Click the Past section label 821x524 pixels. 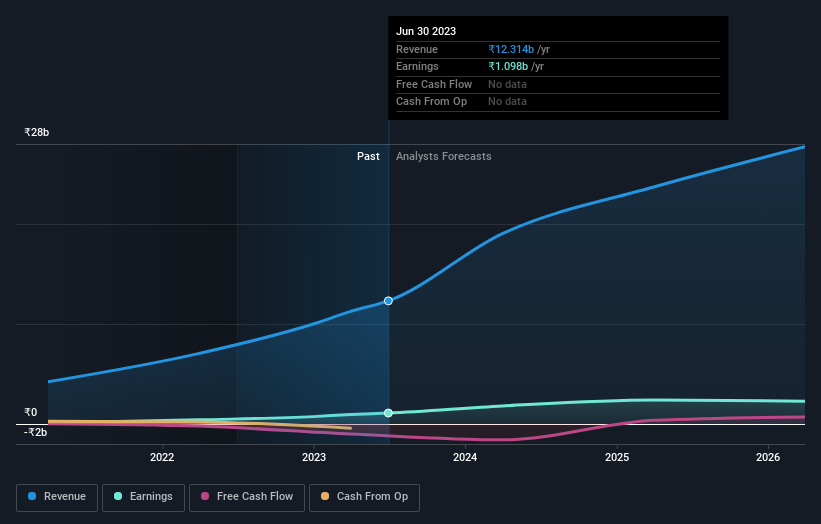pos(368,156)
